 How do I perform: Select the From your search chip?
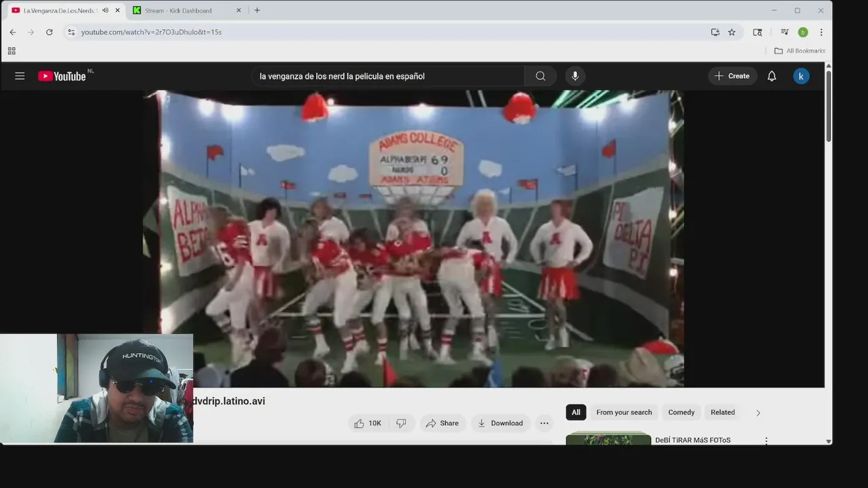click(624, 412)
